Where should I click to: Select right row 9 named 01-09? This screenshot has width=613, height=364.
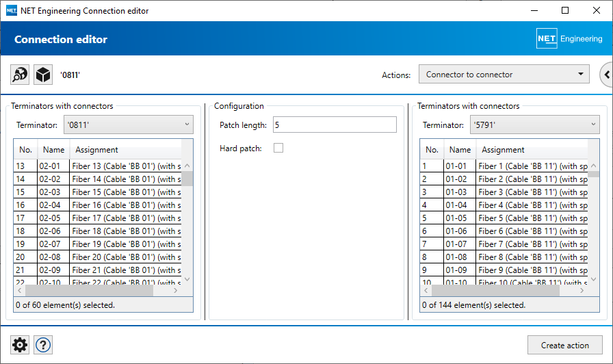pyautogui.click(x=504, y=270)
